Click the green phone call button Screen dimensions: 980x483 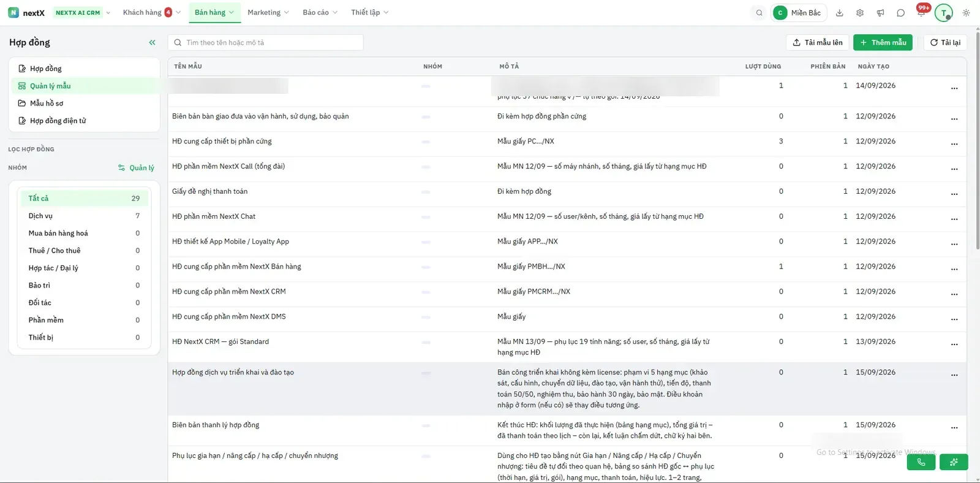click(x=921, y=462)
